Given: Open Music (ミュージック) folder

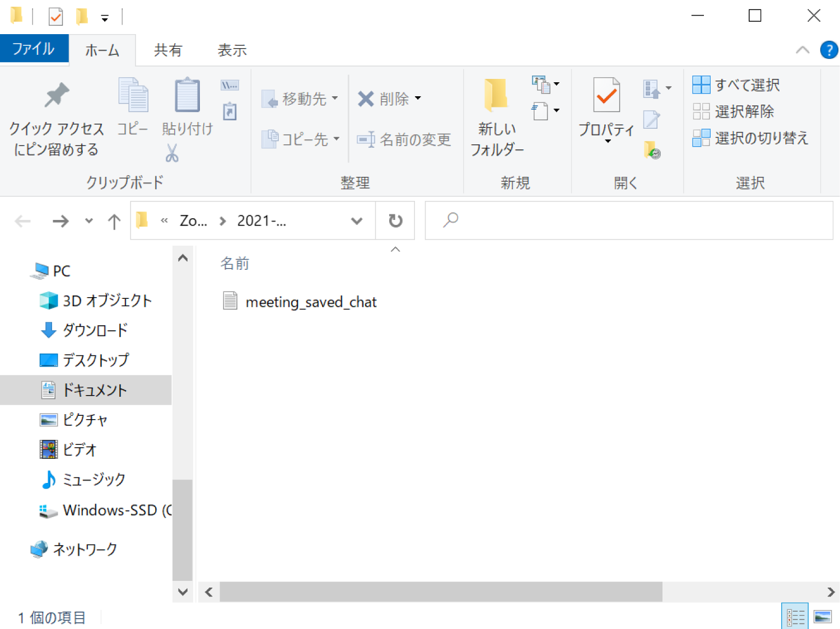Looking at the screenshot, I should click(83, 480).
